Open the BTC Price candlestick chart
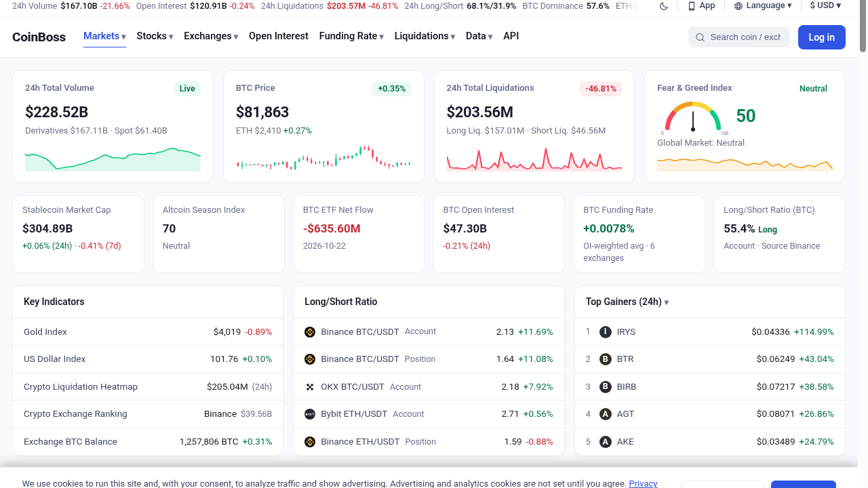 coord(323,158)
